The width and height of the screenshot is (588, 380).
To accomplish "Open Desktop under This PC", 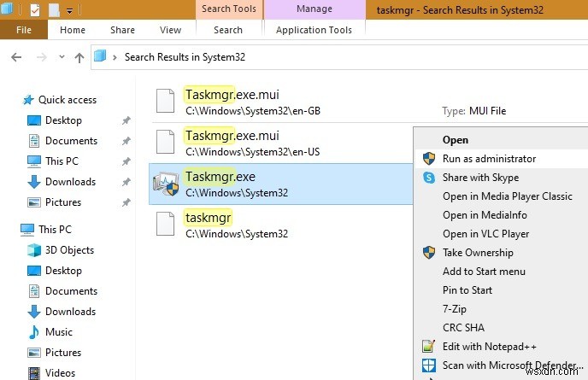I will click(63, 271).
